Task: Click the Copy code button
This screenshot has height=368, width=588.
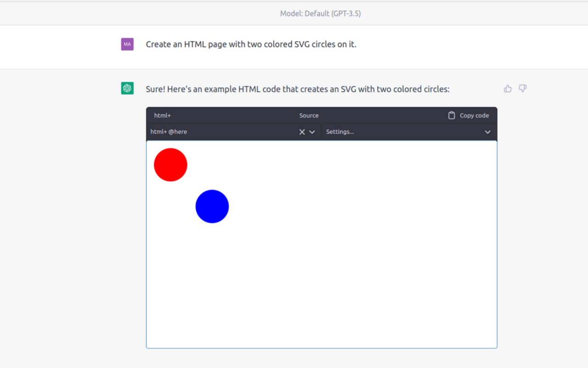Action: click(469, 115)
